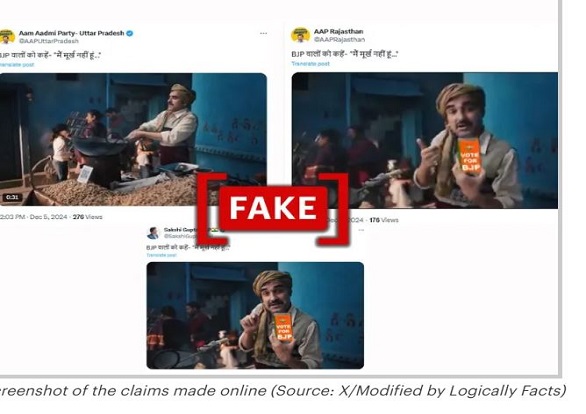
Task: Click the AAP Rajasthan profile avatar
Action: click(x=300, y=35)
